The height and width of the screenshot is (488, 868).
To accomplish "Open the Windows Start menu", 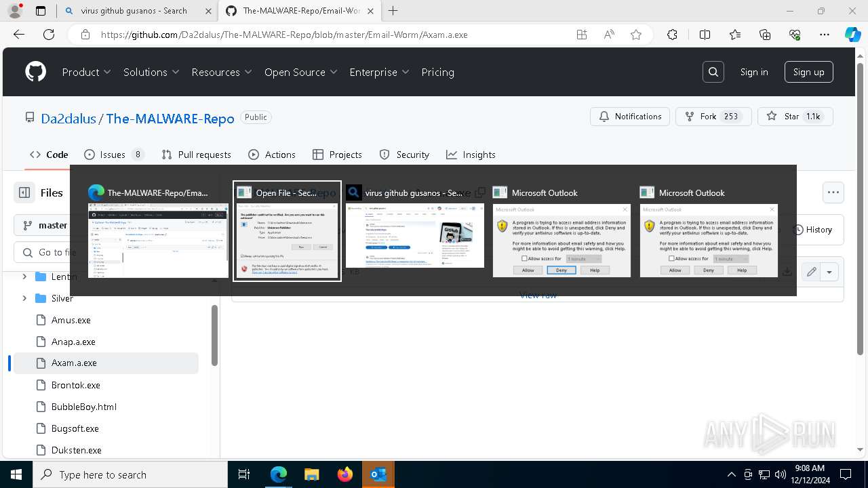I will tap(16, 474).
